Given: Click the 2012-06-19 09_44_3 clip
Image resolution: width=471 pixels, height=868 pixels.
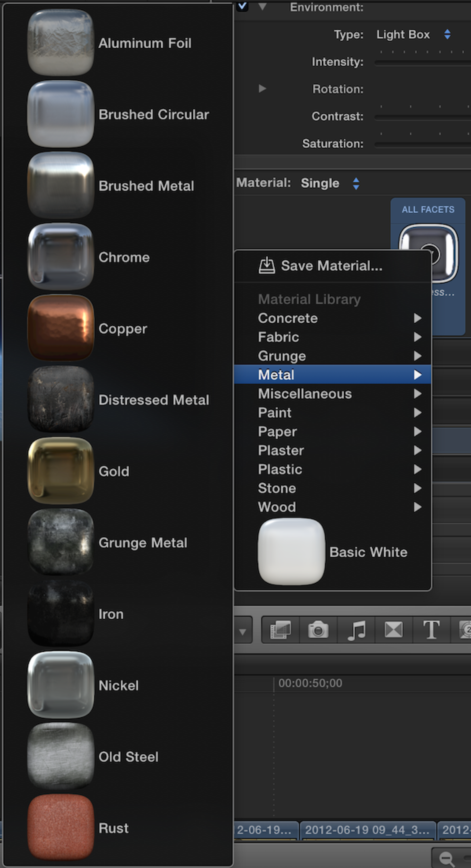Looking at the screenshot, I should [x=367, y=830].
